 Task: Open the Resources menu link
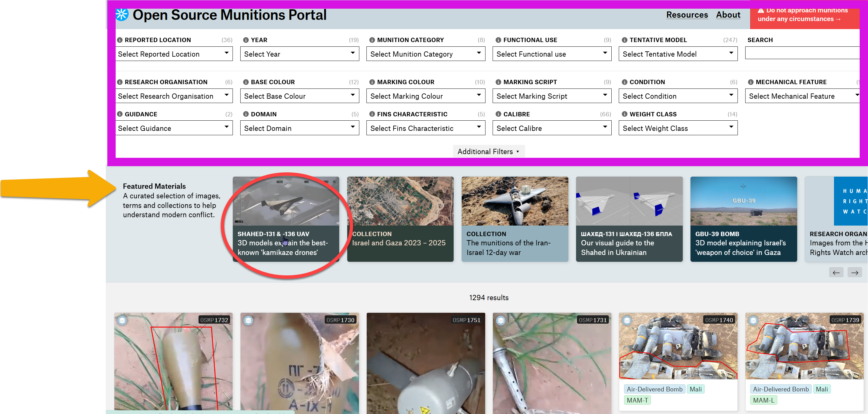point(687,15)
